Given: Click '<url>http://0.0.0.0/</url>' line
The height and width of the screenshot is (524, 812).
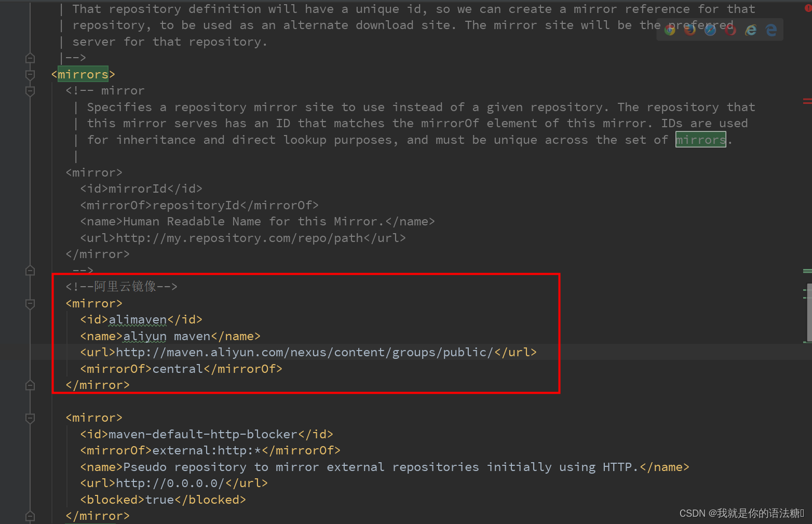Looking at the screenshot, I should [x=174, y=483].
